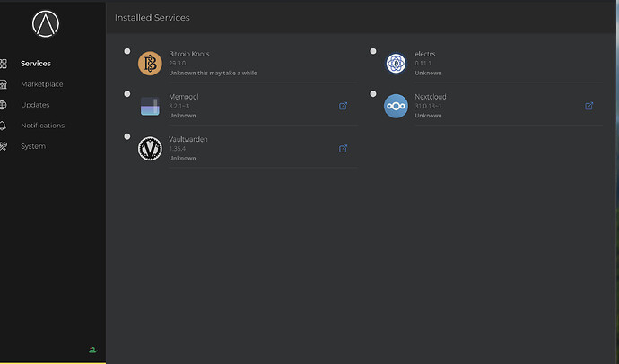Launch Nextcloud via its external link icon

(x=589, y=106)
